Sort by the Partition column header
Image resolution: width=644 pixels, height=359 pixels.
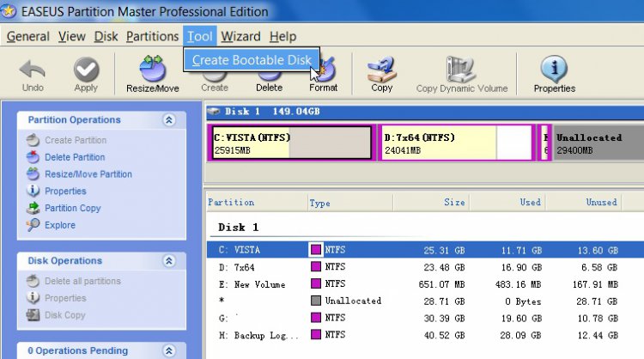coord(257,203)
